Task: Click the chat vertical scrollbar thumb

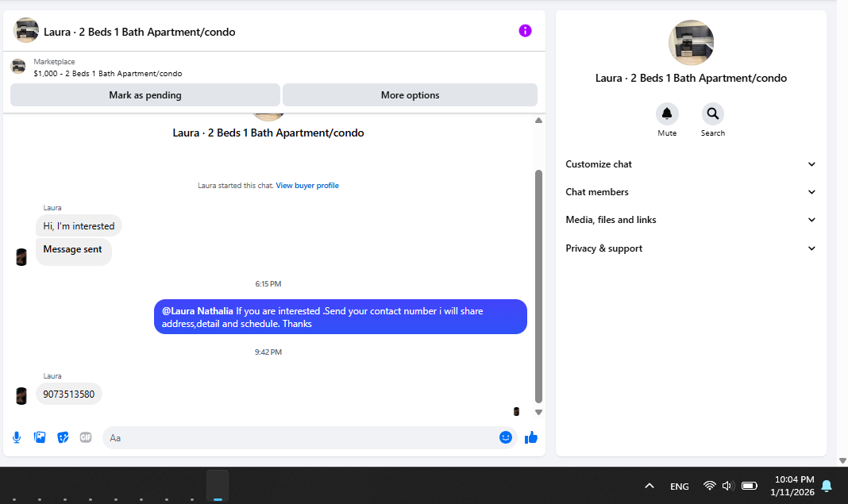Action: point(538,287)
